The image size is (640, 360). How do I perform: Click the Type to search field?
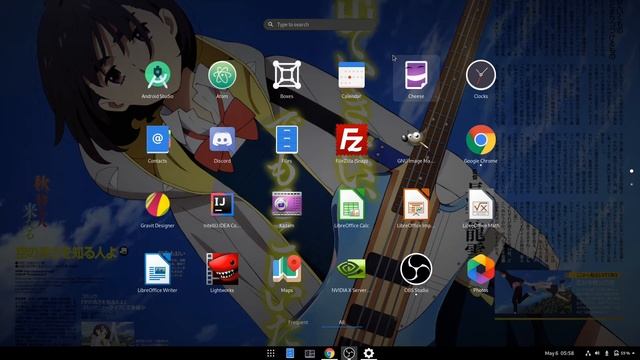tap(319, 24)
